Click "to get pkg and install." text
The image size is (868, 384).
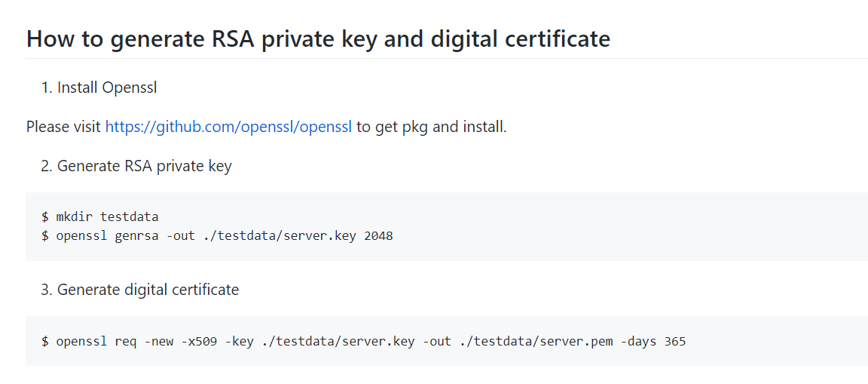[432, 127]
